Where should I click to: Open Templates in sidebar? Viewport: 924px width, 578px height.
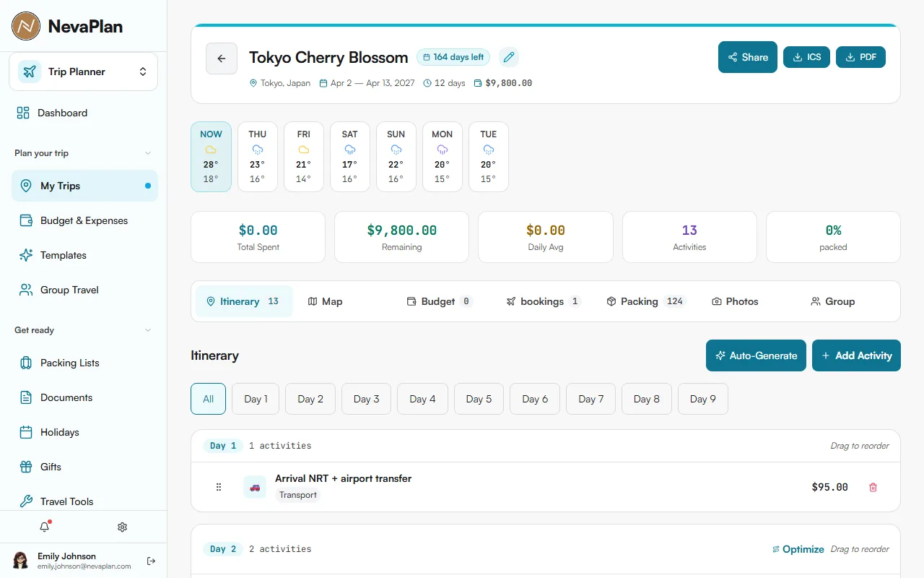click(x=84, y=255)
